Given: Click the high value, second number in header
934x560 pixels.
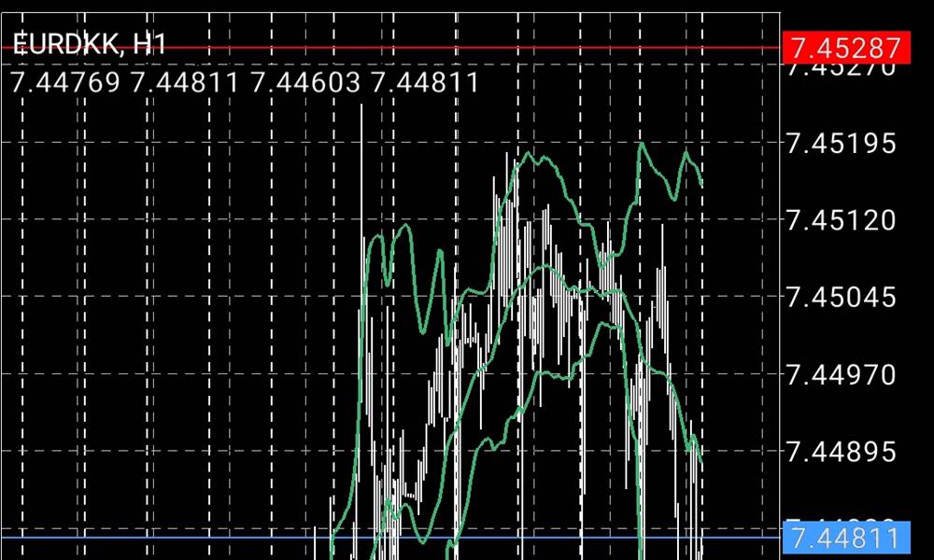Looking at the screenshot, I should point(185,83).
